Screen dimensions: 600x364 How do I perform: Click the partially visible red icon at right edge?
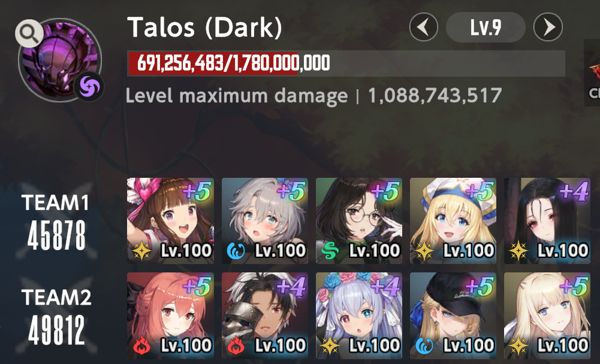coord(593,72)
